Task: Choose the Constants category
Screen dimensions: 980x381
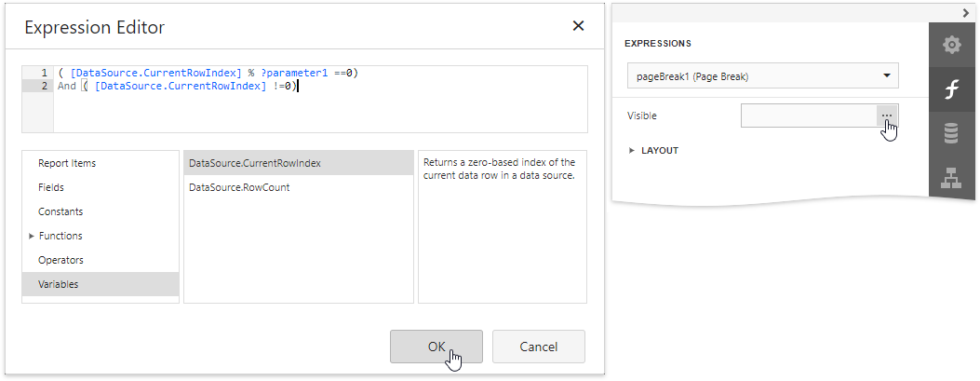Action: [60, 212]
